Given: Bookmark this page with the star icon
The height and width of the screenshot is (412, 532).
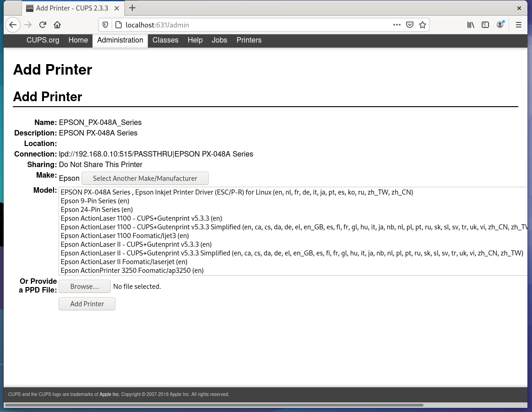Looking at the screenshot, I should pos(423,25).
